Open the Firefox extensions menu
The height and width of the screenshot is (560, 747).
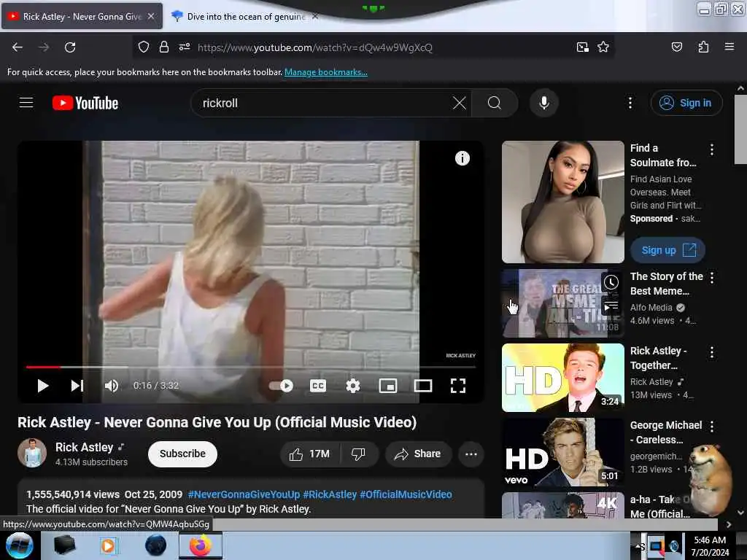pos(703,47)
